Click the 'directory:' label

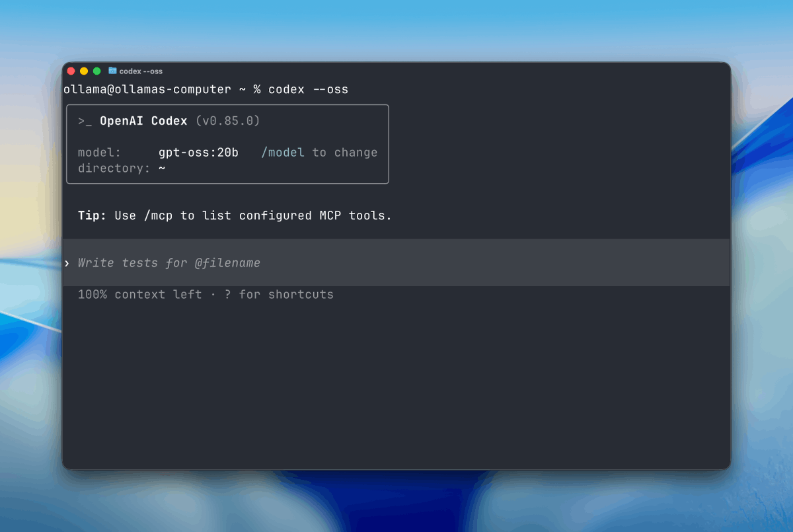[x=114, y=169]
